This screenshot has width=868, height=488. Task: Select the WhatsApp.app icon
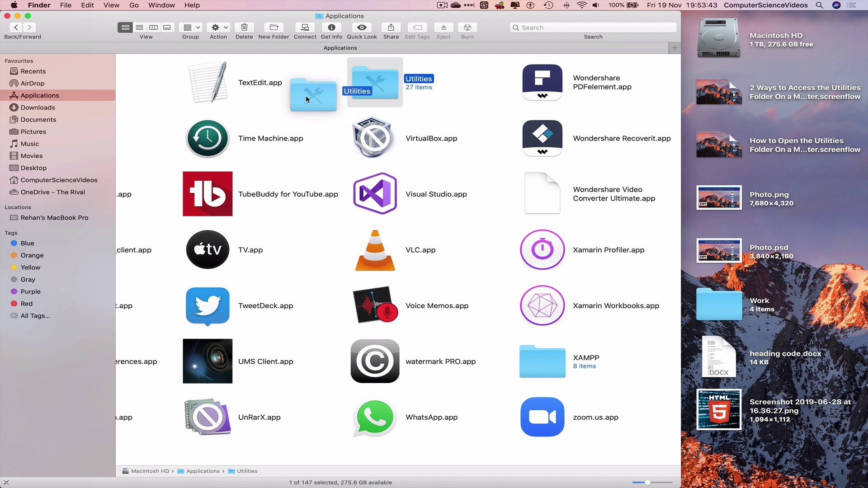click(x=375, y=417)
